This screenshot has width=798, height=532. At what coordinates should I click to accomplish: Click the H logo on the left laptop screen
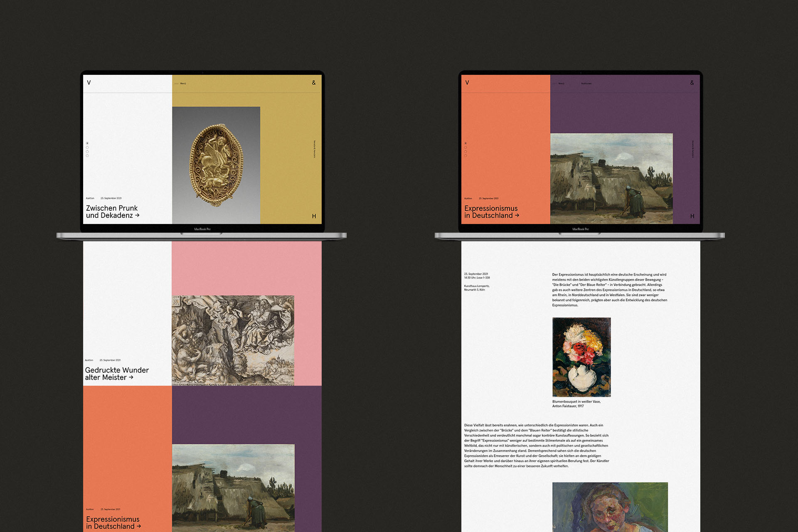click(314, 216)
